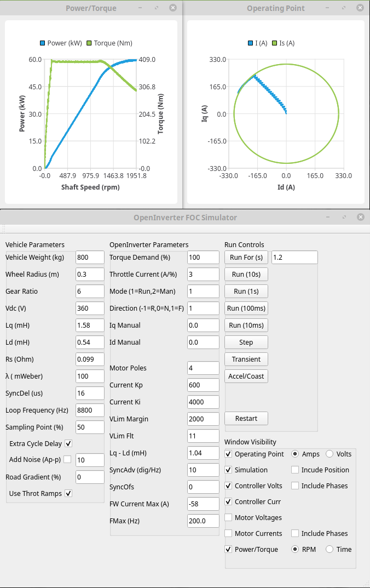Screen dimensions: 370x588
Task: Maximize the OpenInverter FOC Simulator window
Action: click(x=344, y=217)
